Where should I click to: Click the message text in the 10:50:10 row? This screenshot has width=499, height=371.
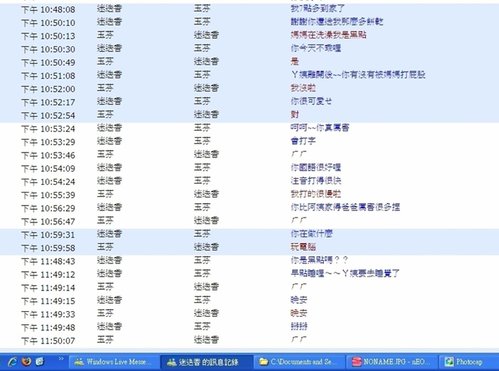[337, 22]
